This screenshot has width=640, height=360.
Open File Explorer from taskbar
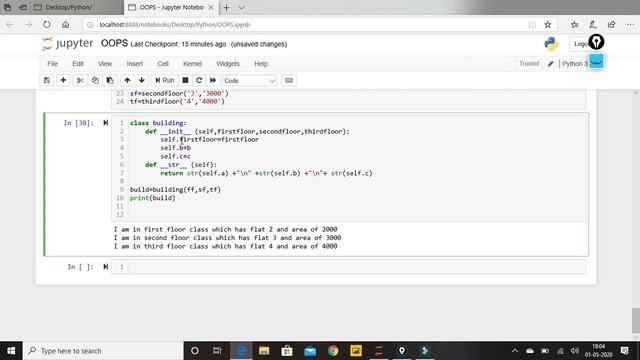pyautogui.click(x=264, y=351)
